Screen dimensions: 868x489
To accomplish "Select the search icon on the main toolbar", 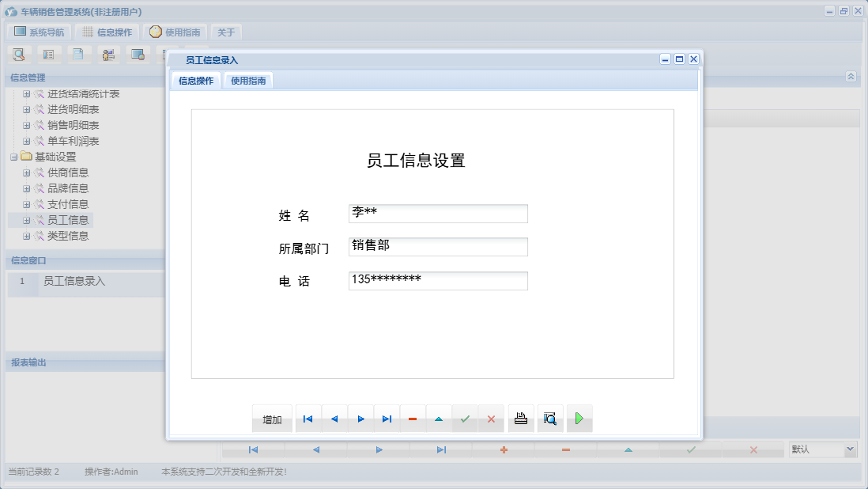I will click(17, 55).
